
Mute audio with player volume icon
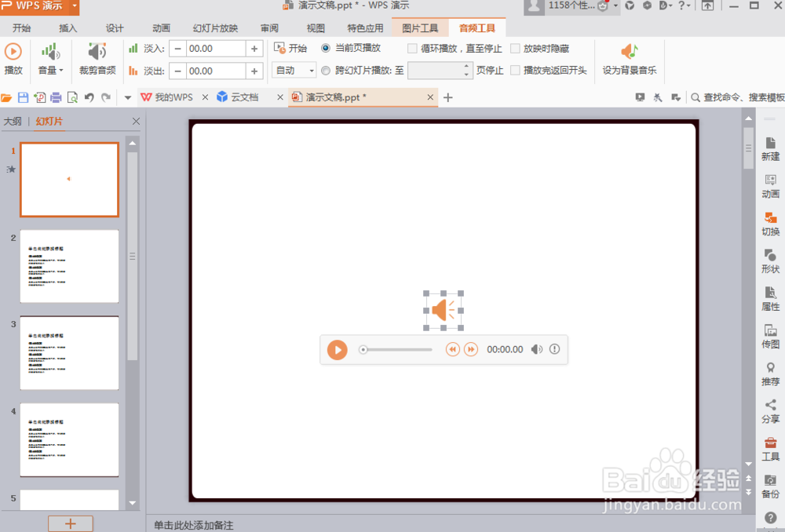[537, 349]
